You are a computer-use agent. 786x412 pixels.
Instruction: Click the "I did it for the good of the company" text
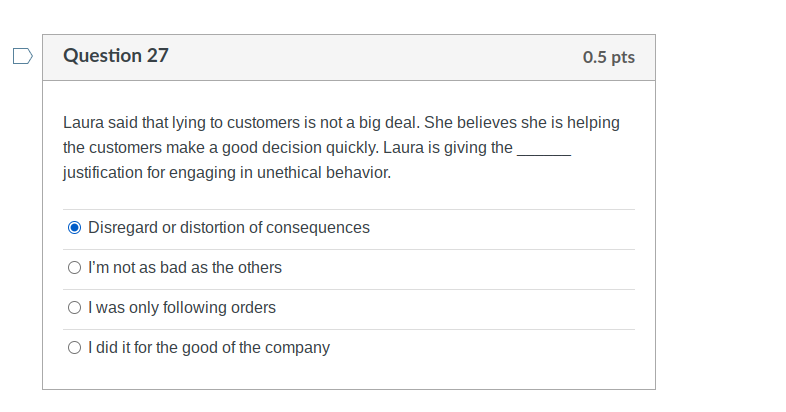(x=209, y=347)
